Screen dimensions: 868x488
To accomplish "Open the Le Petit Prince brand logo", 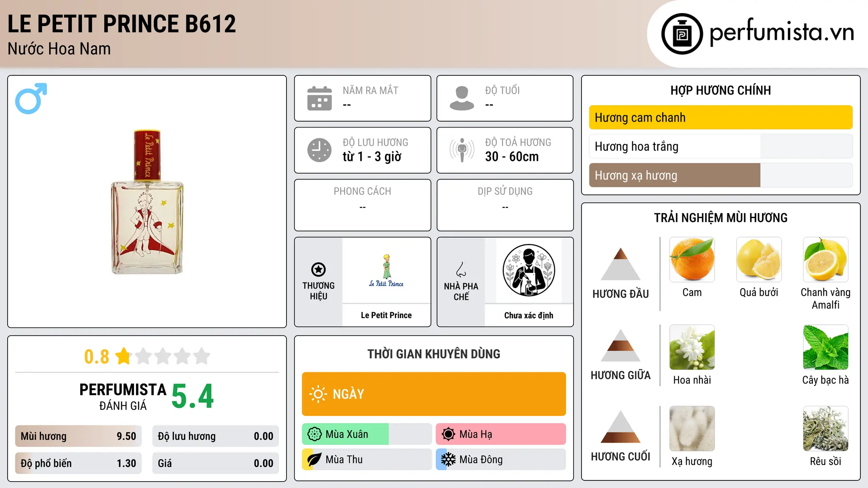I will pos(386,271).
